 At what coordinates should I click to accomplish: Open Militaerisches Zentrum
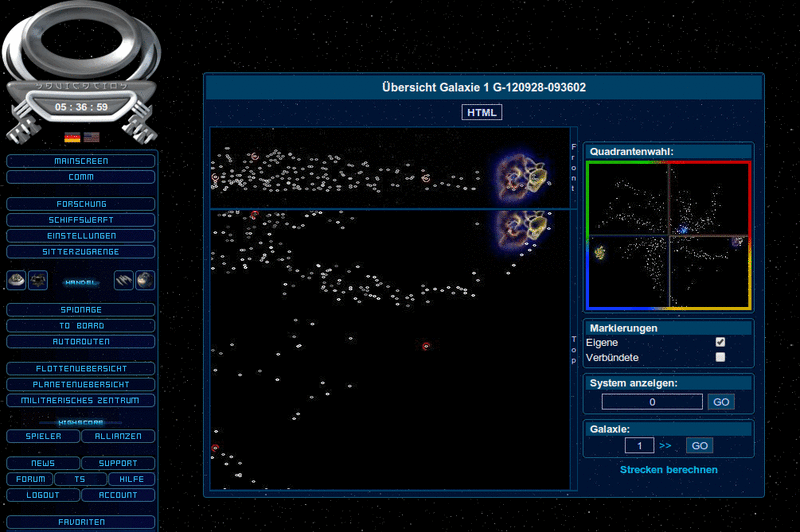pyautogui.click(x=81, y=400)
